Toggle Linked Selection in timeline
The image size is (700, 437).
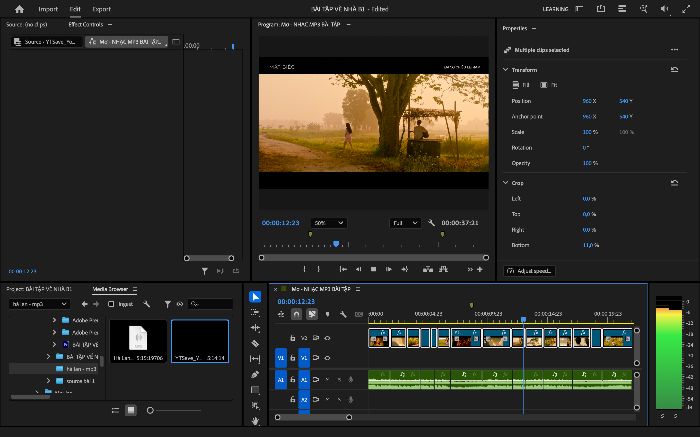(312, 315)
